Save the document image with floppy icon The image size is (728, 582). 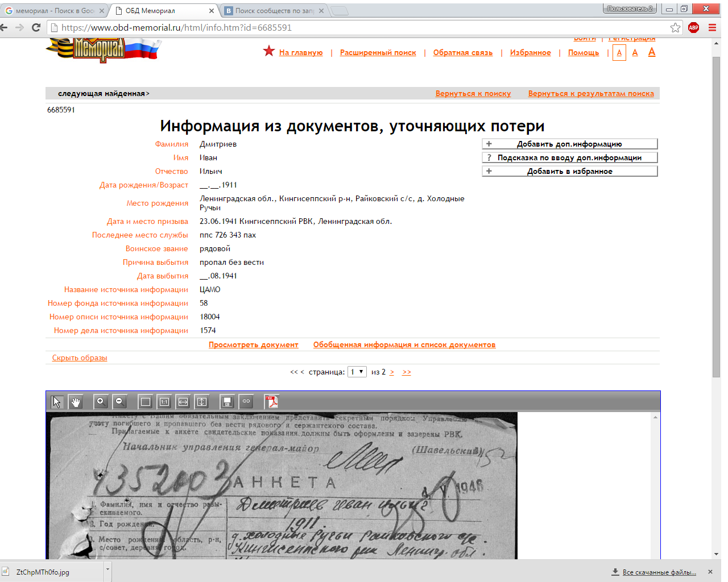[227, 402]
